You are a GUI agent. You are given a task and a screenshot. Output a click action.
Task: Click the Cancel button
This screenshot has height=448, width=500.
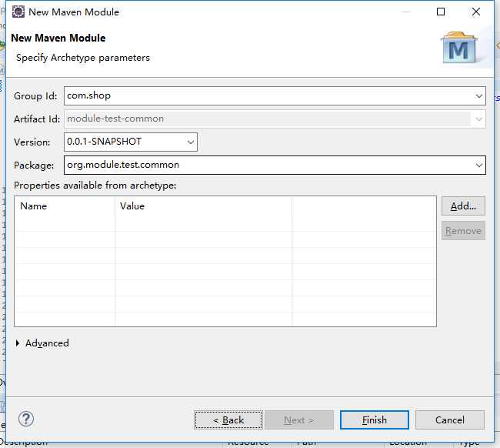pyautogui.click(x=450, y=420)
